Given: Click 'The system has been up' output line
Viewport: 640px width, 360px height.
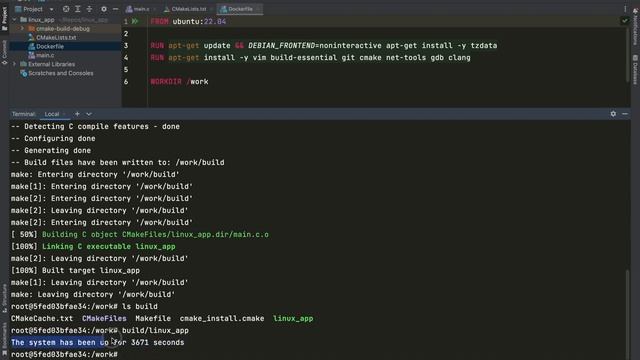Looking at the screenshot, I should click(x=98, y=342).
